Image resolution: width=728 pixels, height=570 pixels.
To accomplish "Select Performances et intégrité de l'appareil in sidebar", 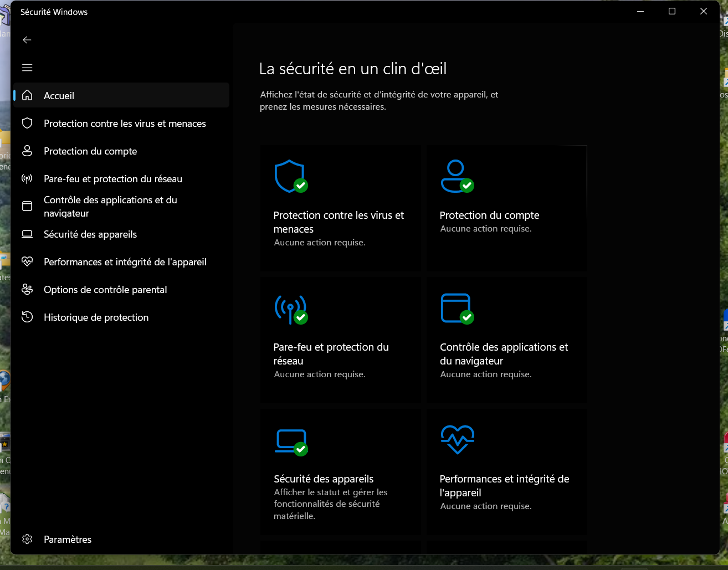I will [x=121, y=261].
